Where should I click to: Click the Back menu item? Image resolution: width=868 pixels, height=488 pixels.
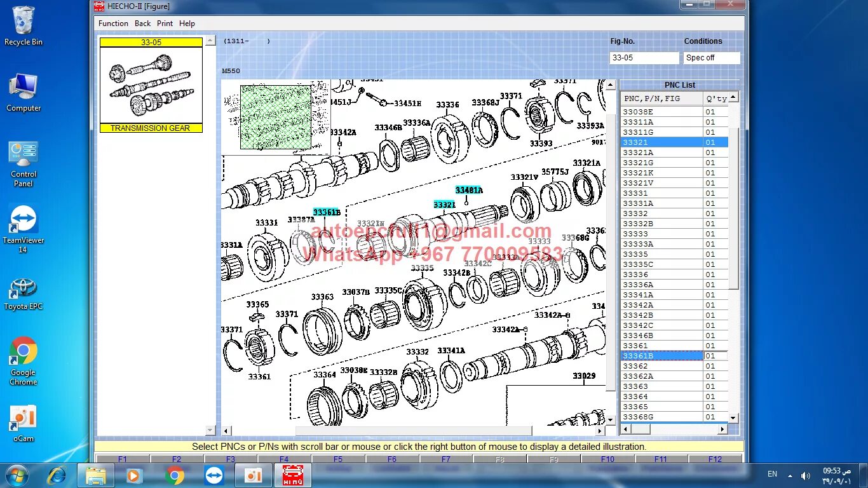pyautogui.click(x=142, y=24)
